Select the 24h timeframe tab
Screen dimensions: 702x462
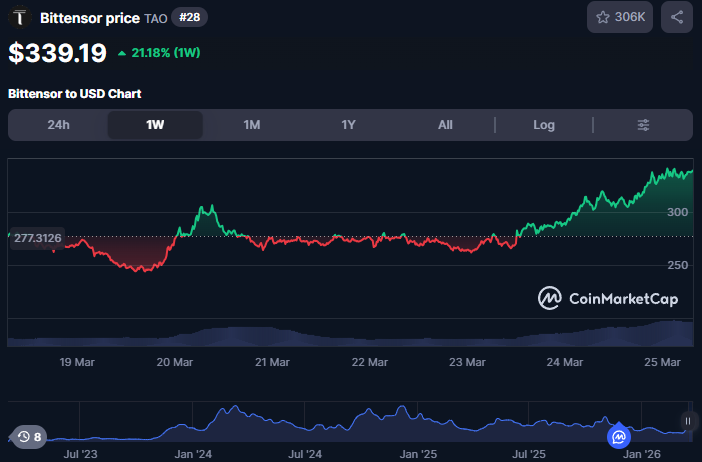click(58, 125)
